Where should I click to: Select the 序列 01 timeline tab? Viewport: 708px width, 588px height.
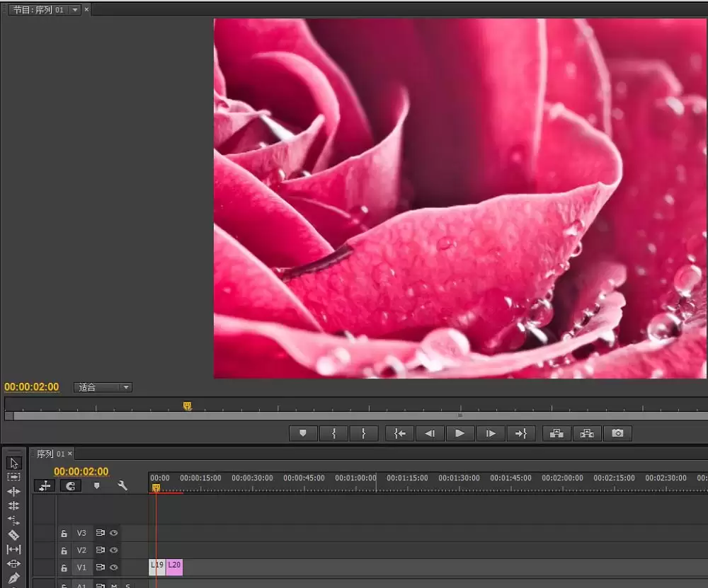coord(50,454)
